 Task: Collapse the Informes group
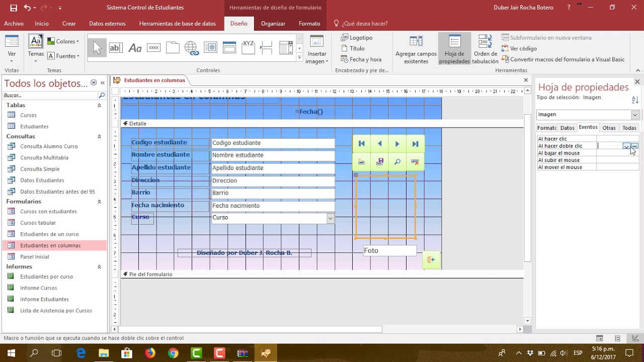point(99,267)
